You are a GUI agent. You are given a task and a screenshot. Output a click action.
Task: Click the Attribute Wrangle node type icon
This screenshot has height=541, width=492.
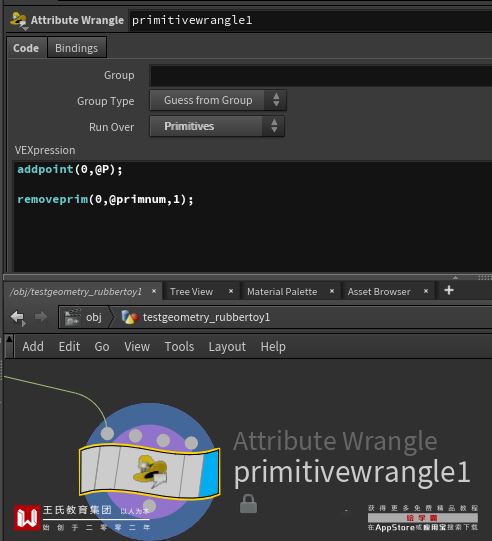tap(18, 20)
